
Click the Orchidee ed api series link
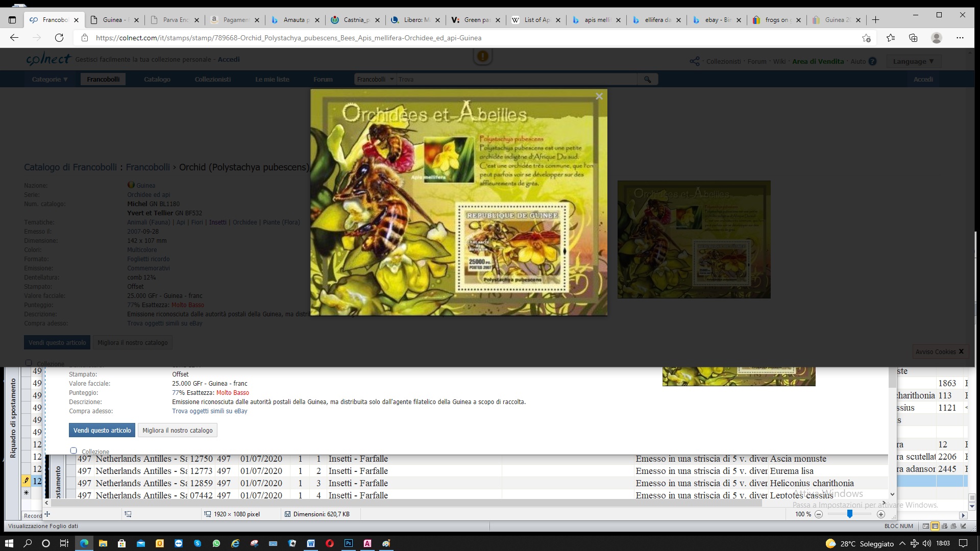click(x=149, y=194)
